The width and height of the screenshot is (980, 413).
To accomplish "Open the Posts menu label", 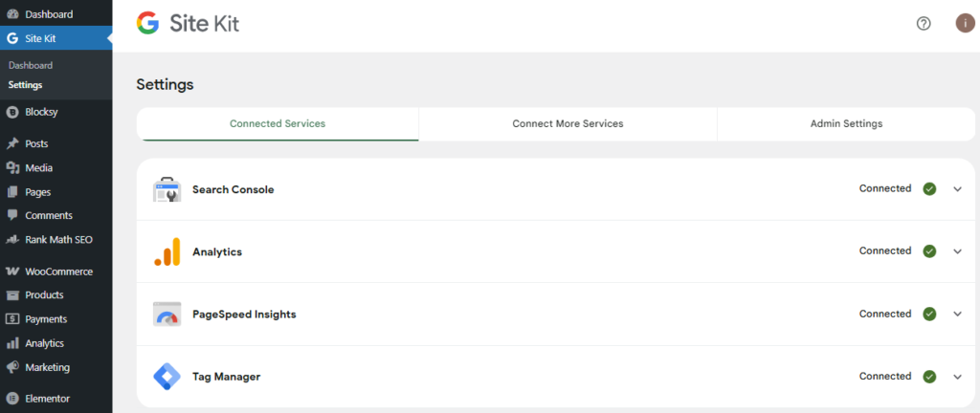I will 36,143.
